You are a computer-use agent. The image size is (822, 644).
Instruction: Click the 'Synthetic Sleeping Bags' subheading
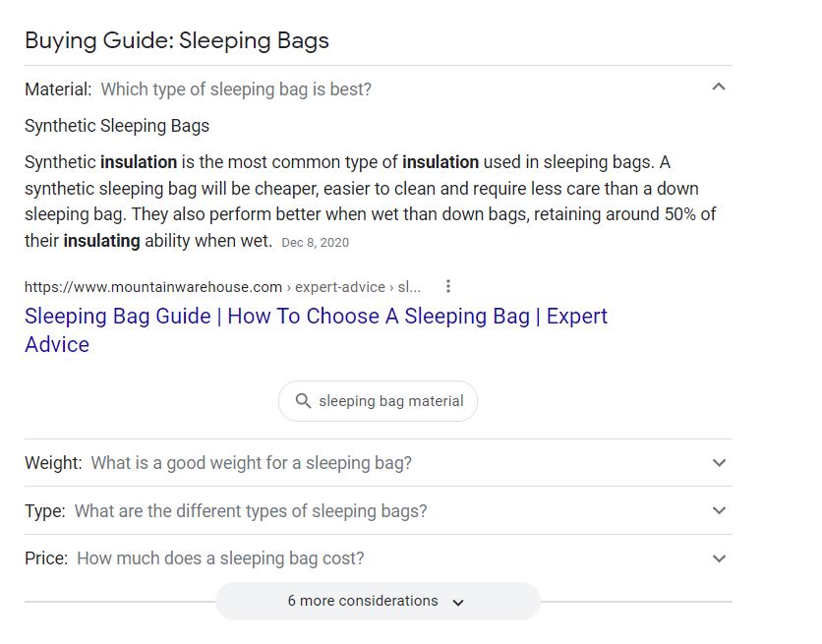117,126
